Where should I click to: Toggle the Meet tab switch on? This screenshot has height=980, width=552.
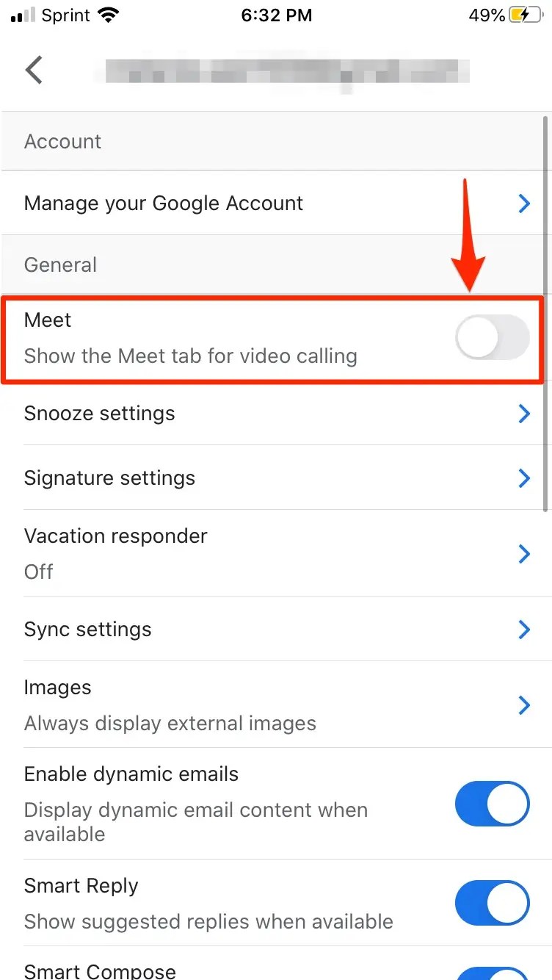(x=492, y=338)
